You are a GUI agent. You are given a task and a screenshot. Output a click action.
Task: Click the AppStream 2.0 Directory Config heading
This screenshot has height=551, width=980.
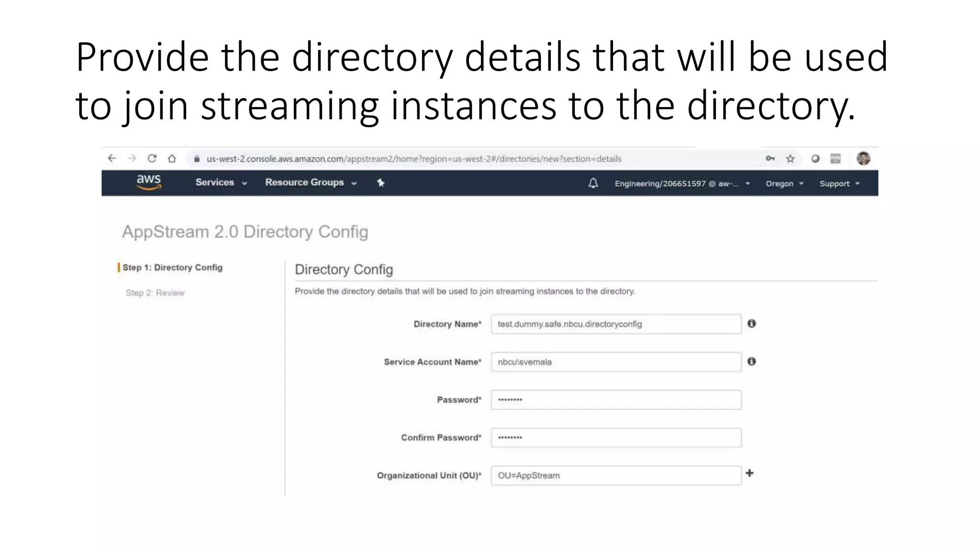click(245, 232)
